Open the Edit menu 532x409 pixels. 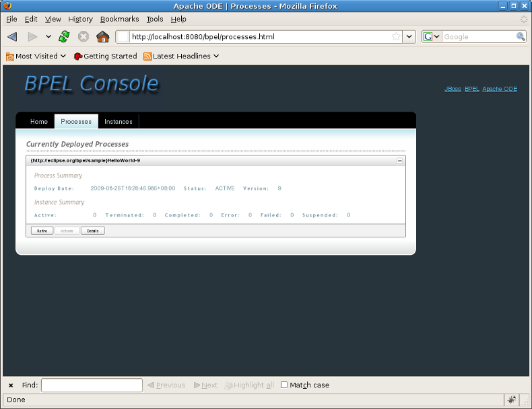click(x=31, y=19)
